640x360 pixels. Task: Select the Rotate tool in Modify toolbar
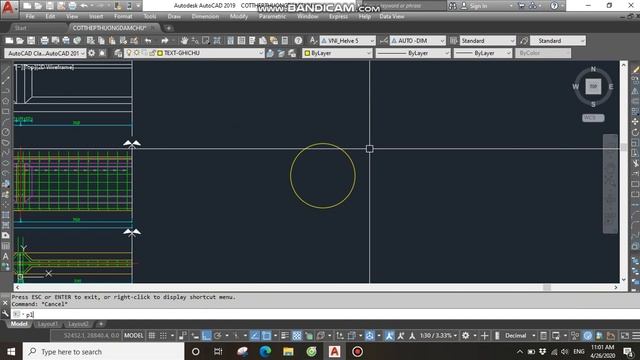click(x=635, y=132)
